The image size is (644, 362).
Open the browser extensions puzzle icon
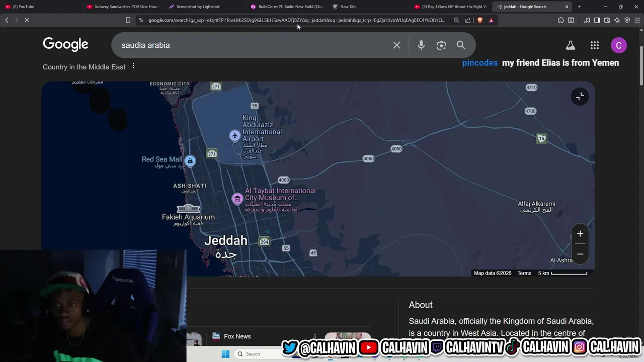point(561,20)
